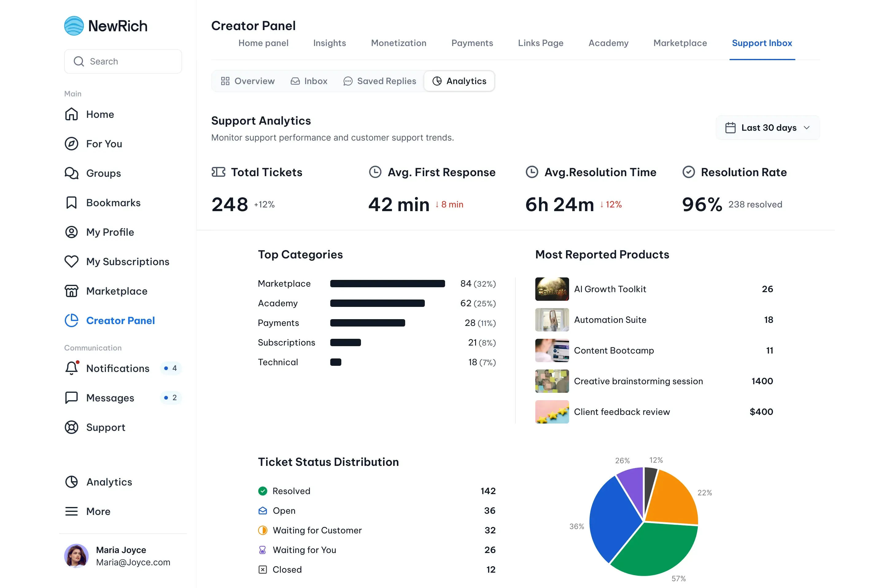Click the Resolution Rate checkmark icon
This screenshot has height=588, width=884.
click(x=688, y=172)
